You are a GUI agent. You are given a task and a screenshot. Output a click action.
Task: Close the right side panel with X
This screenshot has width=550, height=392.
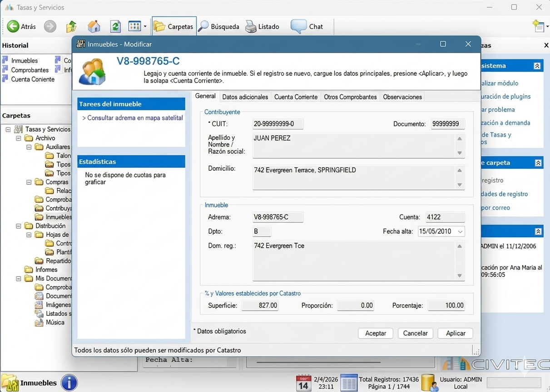point(546,45)
